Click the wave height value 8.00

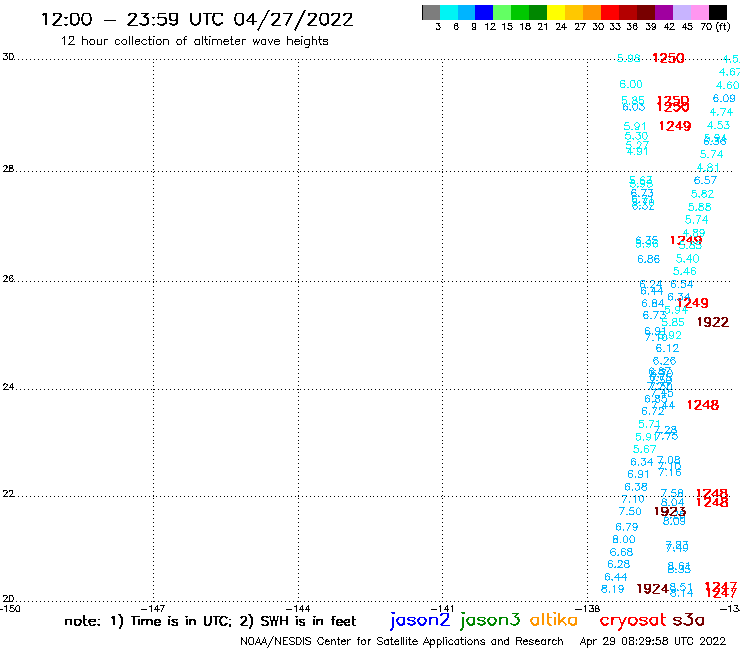[624, 540]
